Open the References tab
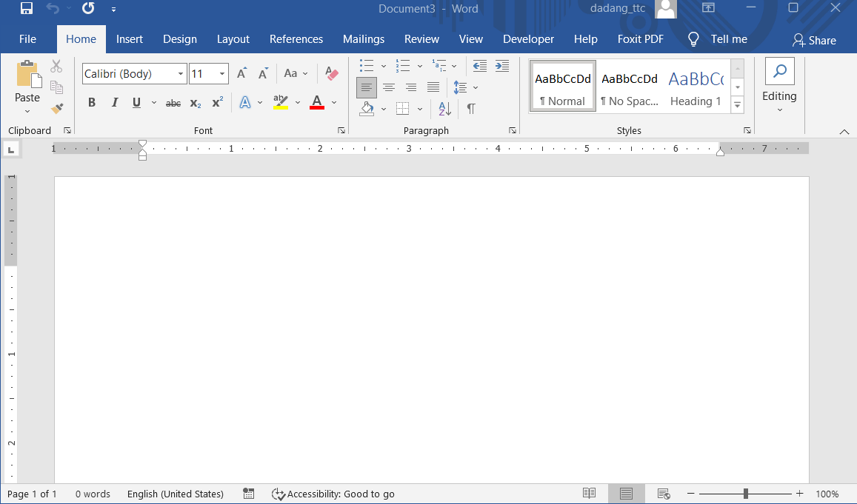Image resolution: width=857 pixels, height=504 pixels. click(x=296, y=39)
